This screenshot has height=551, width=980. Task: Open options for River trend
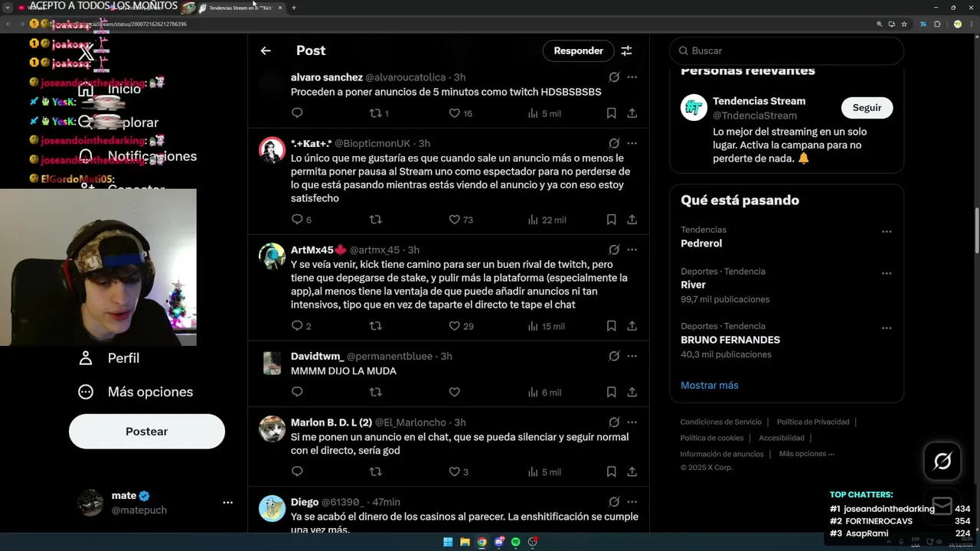(x=886, y=273)
